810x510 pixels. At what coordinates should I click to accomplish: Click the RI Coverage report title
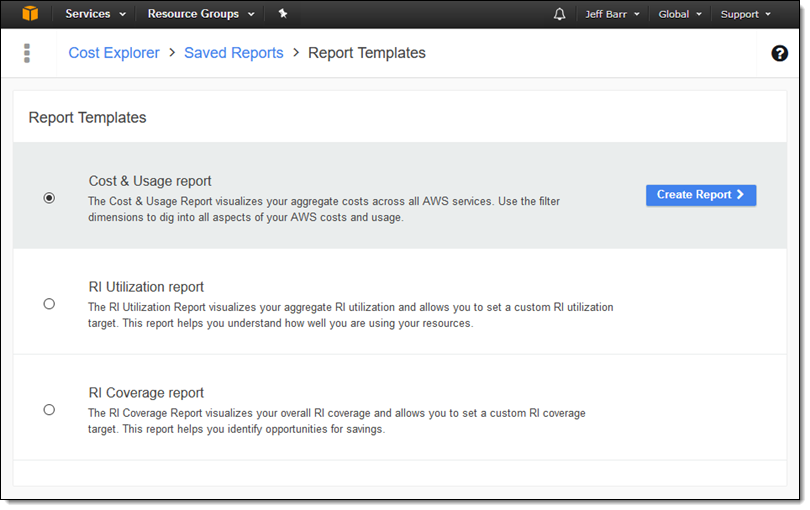146,393
